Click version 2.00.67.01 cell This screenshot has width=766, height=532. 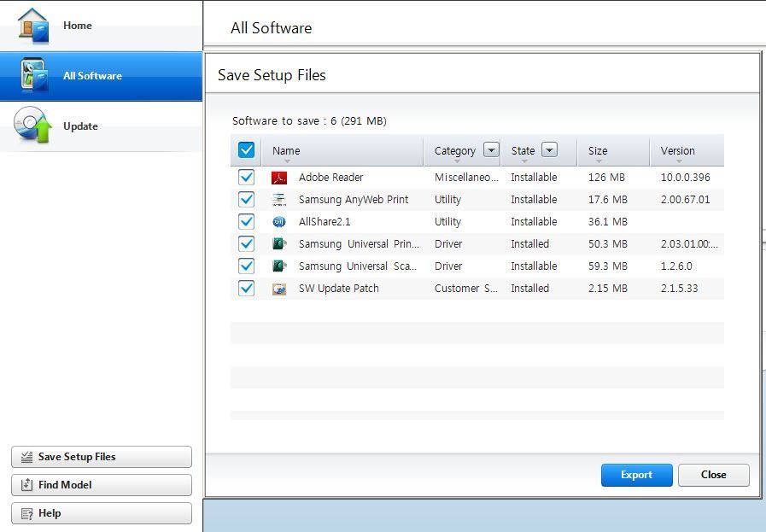click(686, 199)
